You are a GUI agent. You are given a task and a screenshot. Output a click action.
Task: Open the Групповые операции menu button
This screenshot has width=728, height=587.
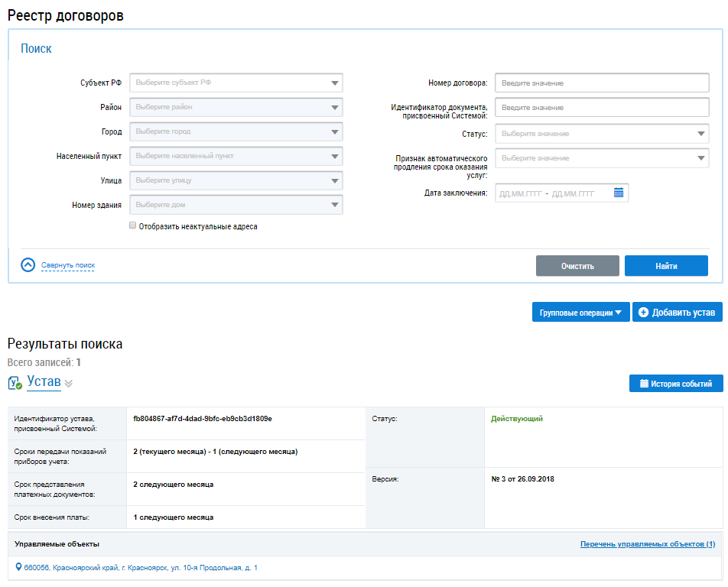[581, 313]
